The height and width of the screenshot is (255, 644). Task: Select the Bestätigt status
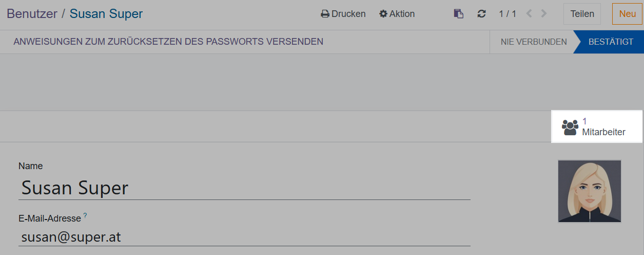tap(611, 42)
